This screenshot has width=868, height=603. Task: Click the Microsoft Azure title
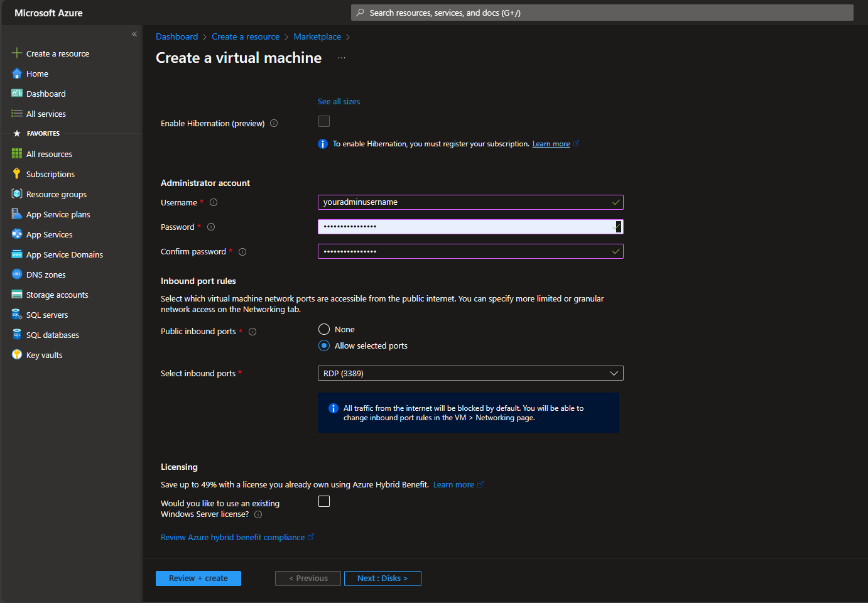[x=48, y=13]
